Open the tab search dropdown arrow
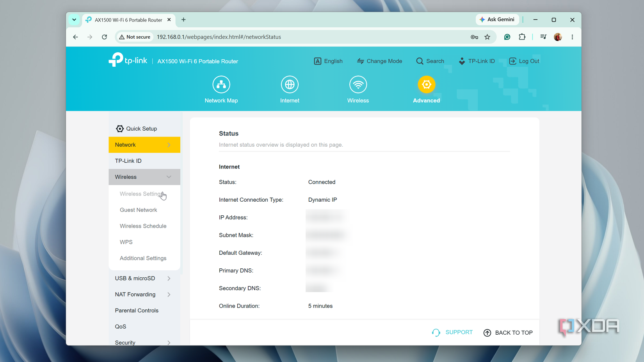Image resolution: width=644 pixels, height=362 pixels. 74,20
